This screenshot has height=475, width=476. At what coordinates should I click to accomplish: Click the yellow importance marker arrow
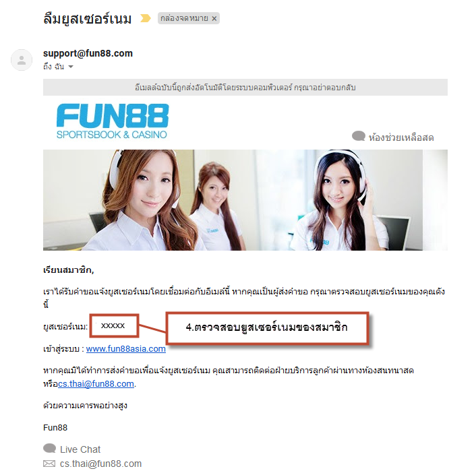(145, 18)
